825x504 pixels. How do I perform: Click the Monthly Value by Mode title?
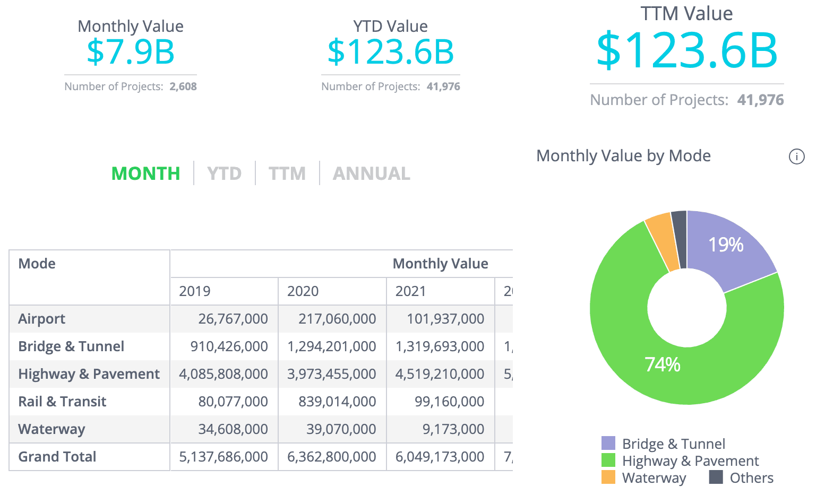(x=623, y=156)
